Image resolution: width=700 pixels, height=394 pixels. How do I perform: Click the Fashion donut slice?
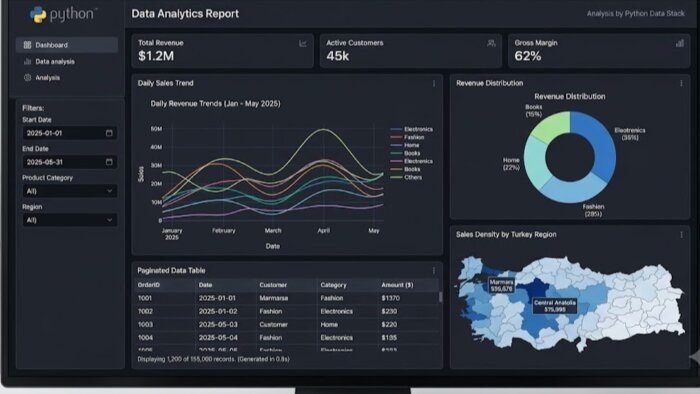574,191
